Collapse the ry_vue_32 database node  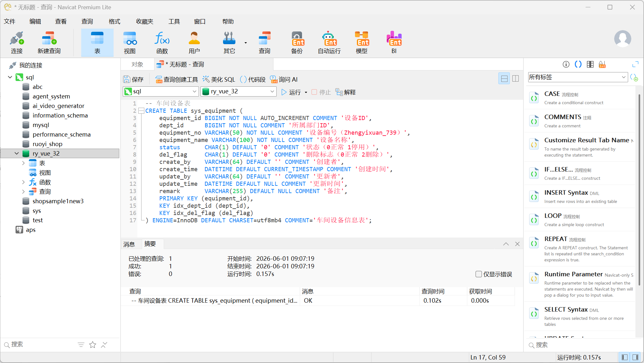coord(16,153)
